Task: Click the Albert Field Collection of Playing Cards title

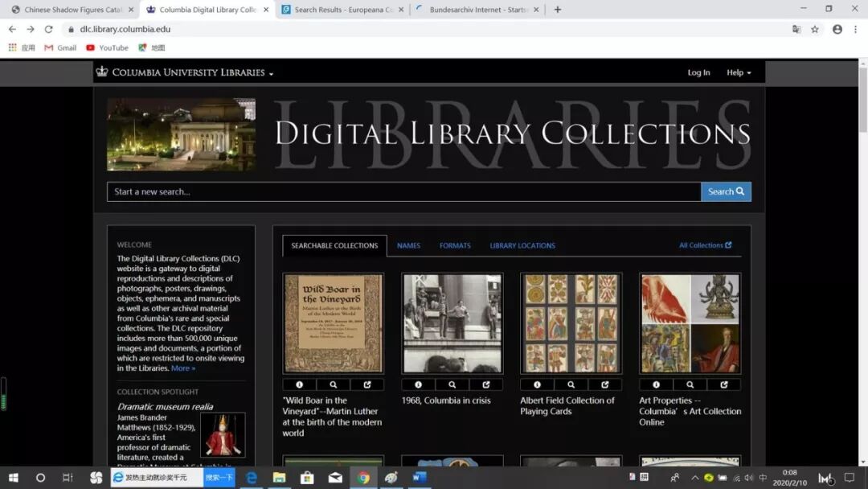Action: tap(567, 406)
